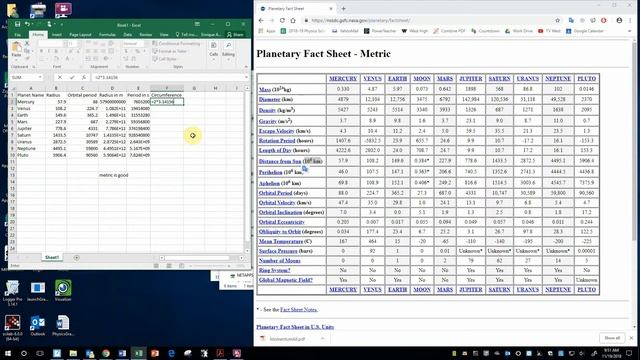
Task: Reload the NASA page in Chrome
Action: coord(282,20)
